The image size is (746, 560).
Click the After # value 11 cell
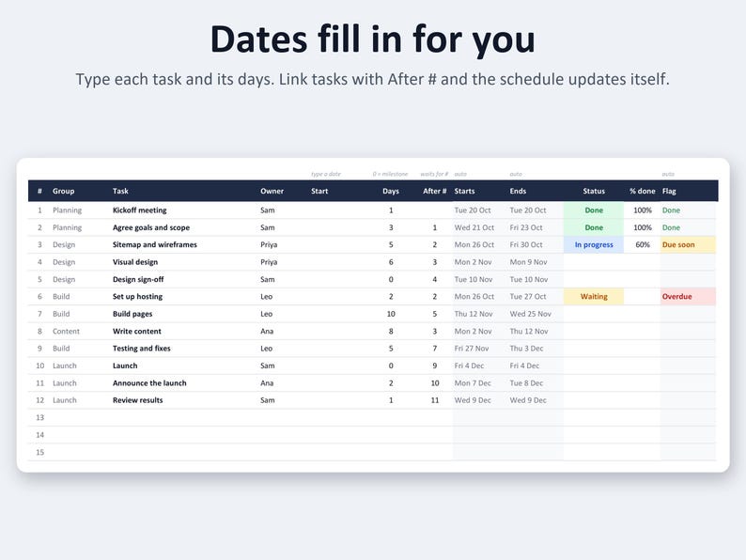click(x=435, y=400)
